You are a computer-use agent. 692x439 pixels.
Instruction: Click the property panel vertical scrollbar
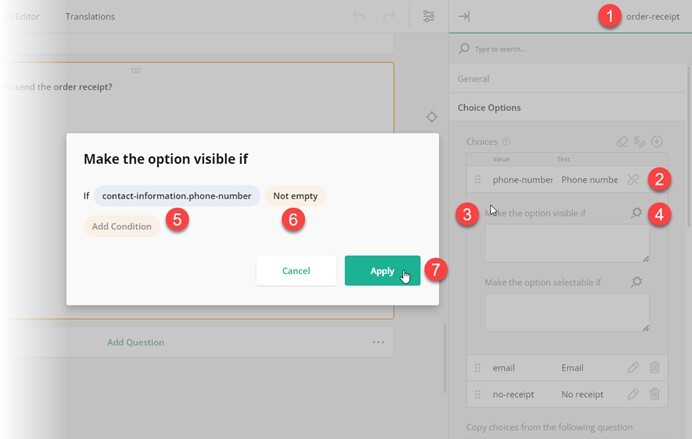pyautogui.click(x=689, y=146)
